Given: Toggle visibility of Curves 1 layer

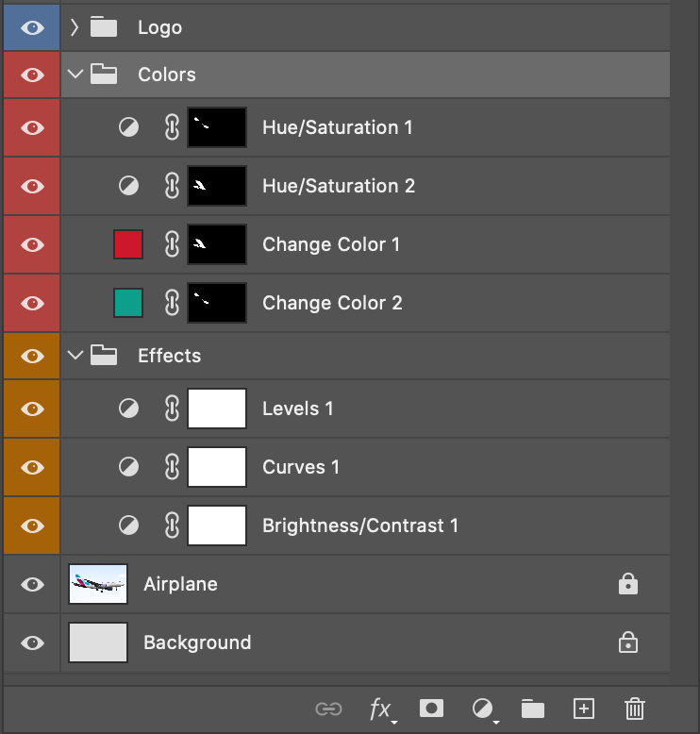Looking at the screenshot, I should (x=32, y=467).
